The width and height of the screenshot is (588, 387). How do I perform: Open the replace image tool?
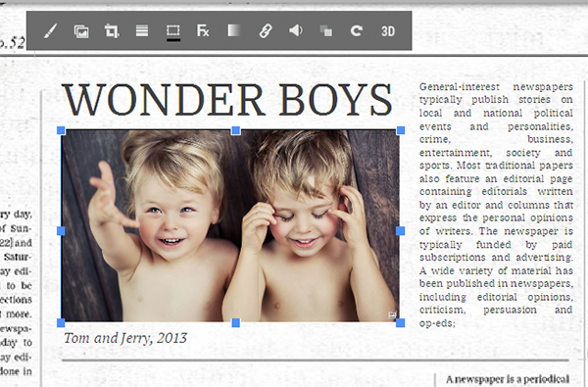(x=81, y=31)
